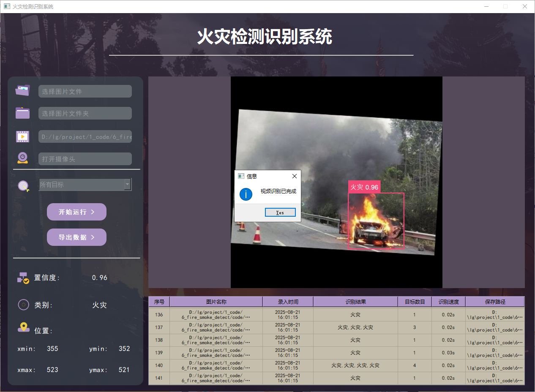Click the 选择图片文件夹 field
This screenshot has height=392, width=535.
click(x=85, y=113)
